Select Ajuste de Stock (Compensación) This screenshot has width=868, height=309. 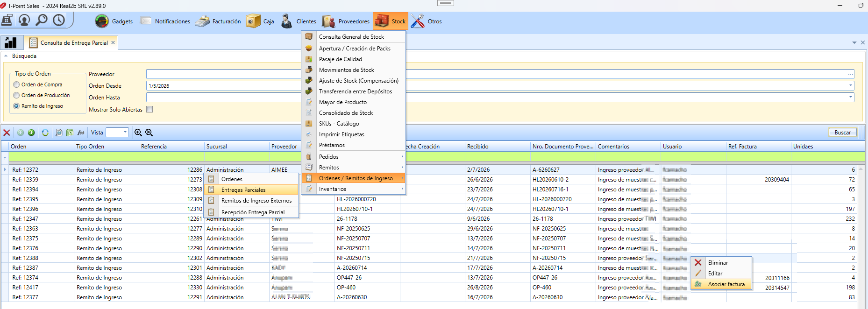pyautogui.click(x=354, y=81)
